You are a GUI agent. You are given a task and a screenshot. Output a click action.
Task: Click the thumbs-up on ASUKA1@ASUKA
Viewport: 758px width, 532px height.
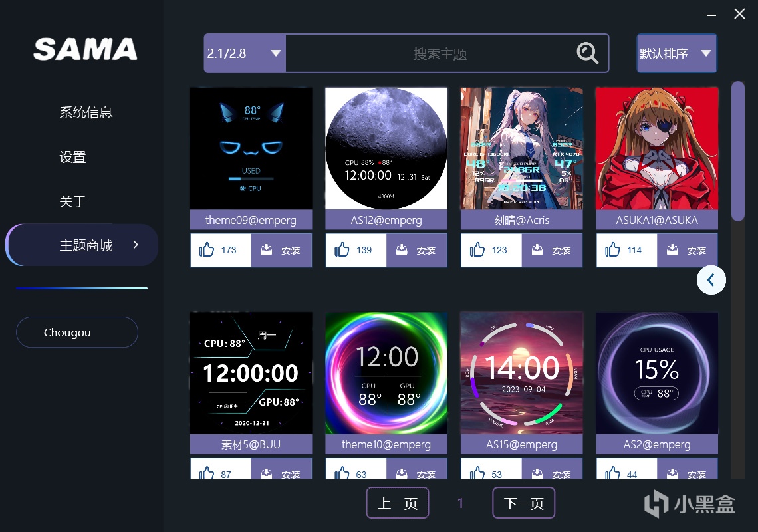[x=612, y=249]
